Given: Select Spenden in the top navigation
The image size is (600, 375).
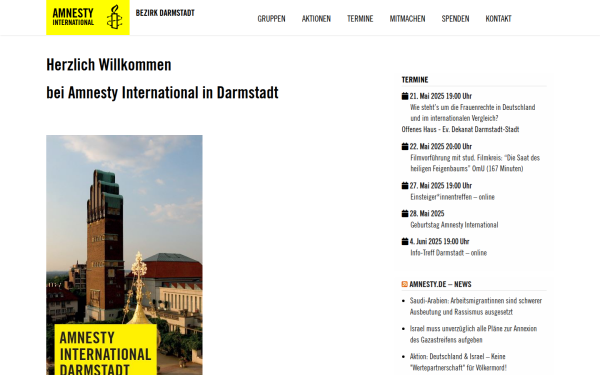Looking at the screenshot, I should pos(455,18).
